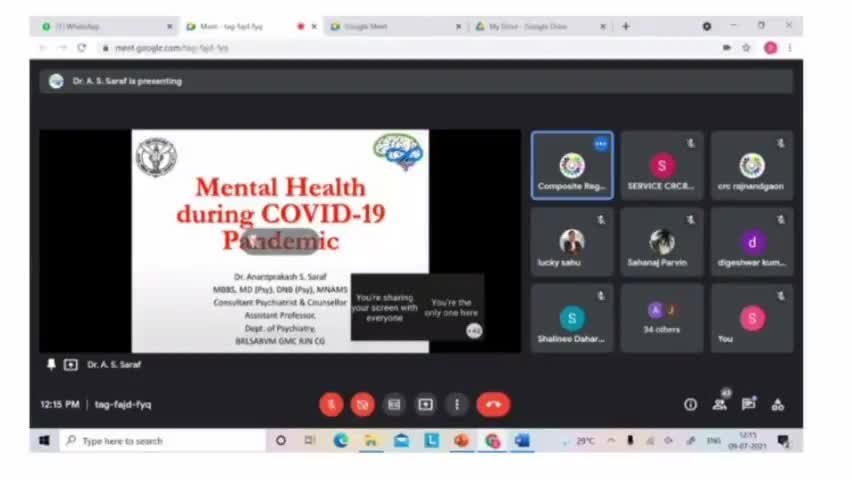Click the browser forward arrow
852x480 pixels.
click(x=62, y=48)
